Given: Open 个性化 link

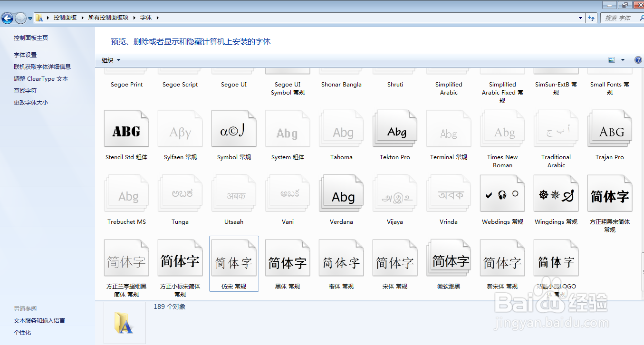Looking at the screenshot, I should (22, 332).
